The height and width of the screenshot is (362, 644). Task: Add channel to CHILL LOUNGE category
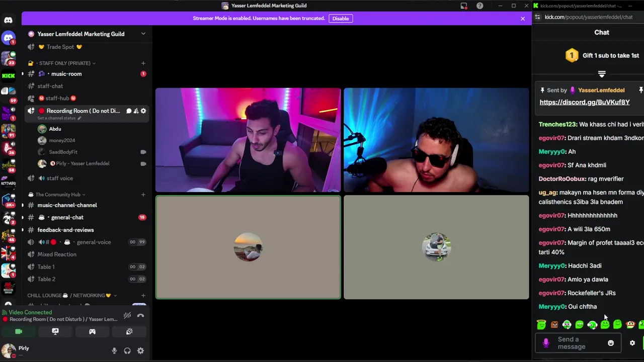pos(143,296)
